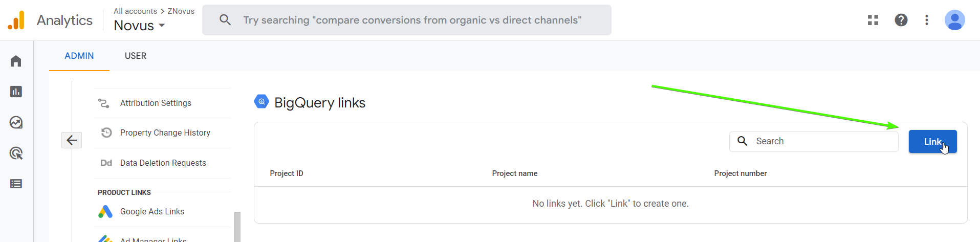Viewport: 980px width, 242px height.
Task: Click the back arrow button
Action: pos(72,140)
